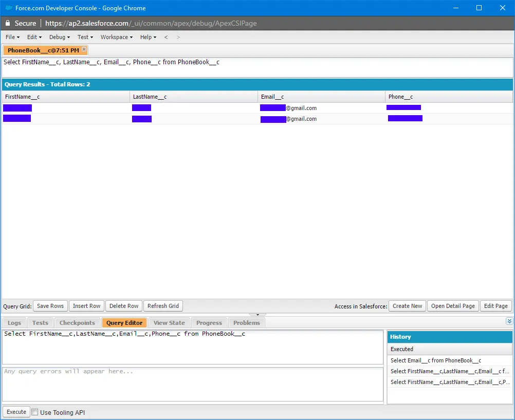This screenshot has width=515, height=420.
Task: Click the back arrow in menu bar
Action: (x=166, y=37)
